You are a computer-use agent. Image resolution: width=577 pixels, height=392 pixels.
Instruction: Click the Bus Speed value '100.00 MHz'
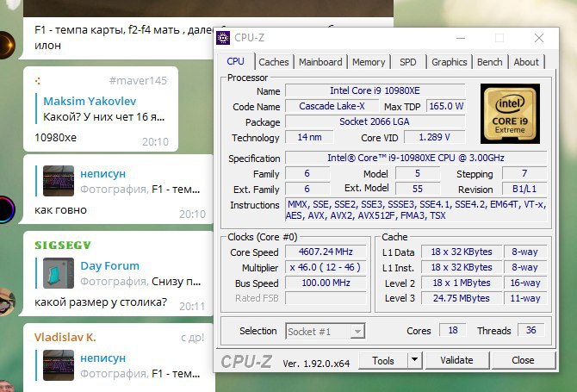(x=326, y=283)
